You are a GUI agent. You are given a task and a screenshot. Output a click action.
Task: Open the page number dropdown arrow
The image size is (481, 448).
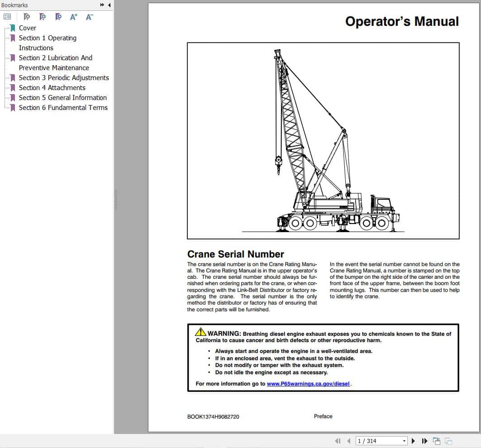coord(404,440)
